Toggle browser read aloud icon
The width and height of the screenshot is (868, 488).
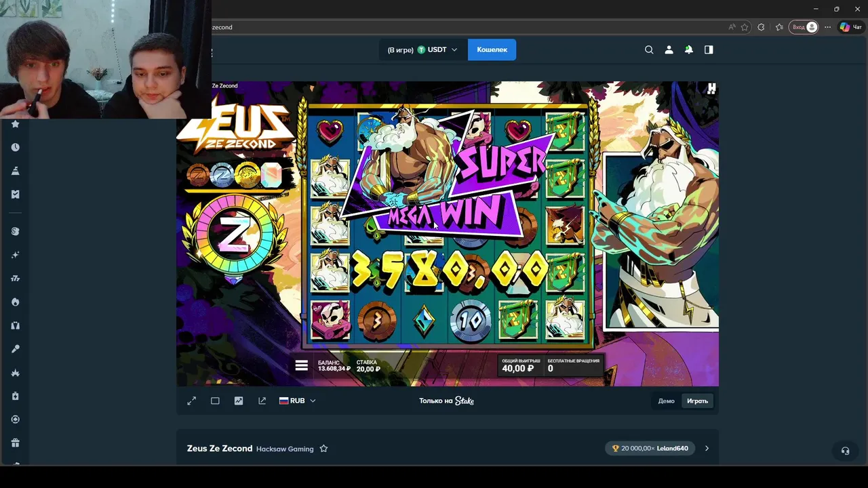(x=732, y=27)
